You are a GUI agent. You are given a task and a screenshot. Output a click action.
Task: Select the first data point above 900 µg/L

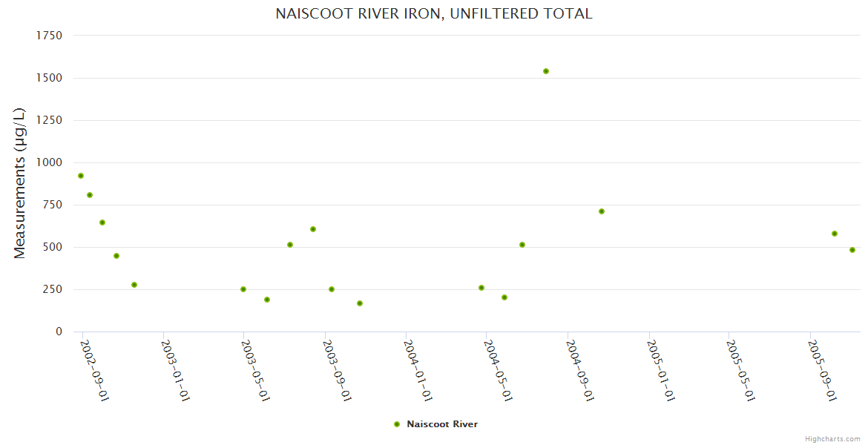81,176
